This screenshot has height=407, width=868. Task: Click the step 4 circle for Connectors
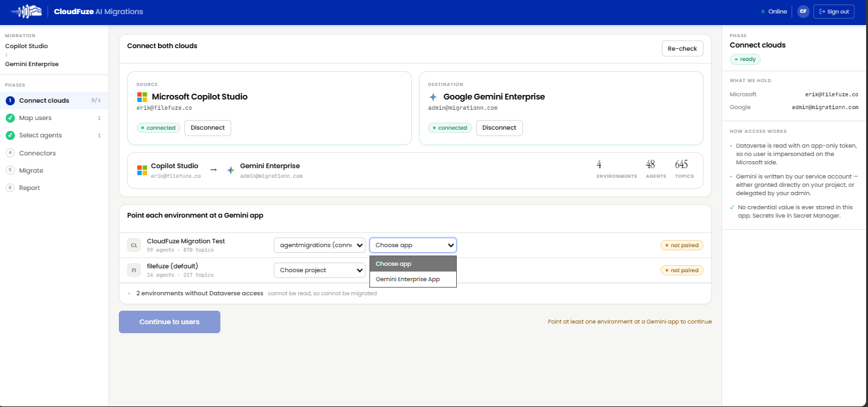tap(10, 153)
